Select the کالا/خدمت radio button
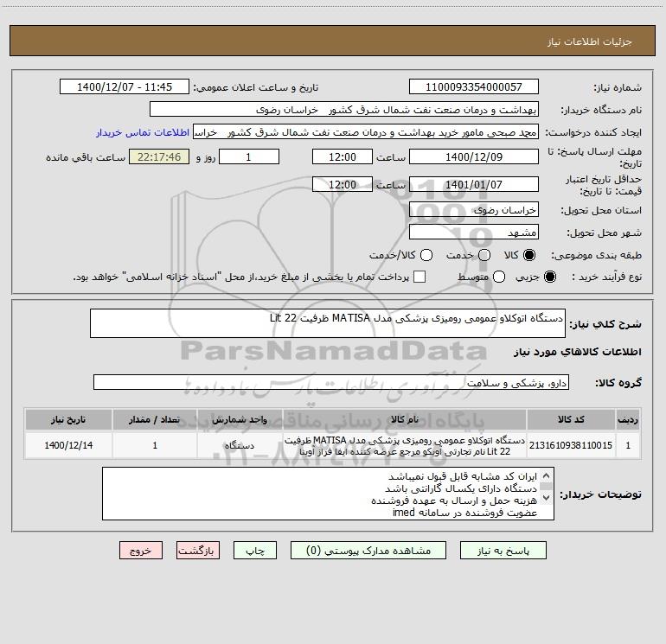This screenshot has width=666, height=644. coord(426,255)
